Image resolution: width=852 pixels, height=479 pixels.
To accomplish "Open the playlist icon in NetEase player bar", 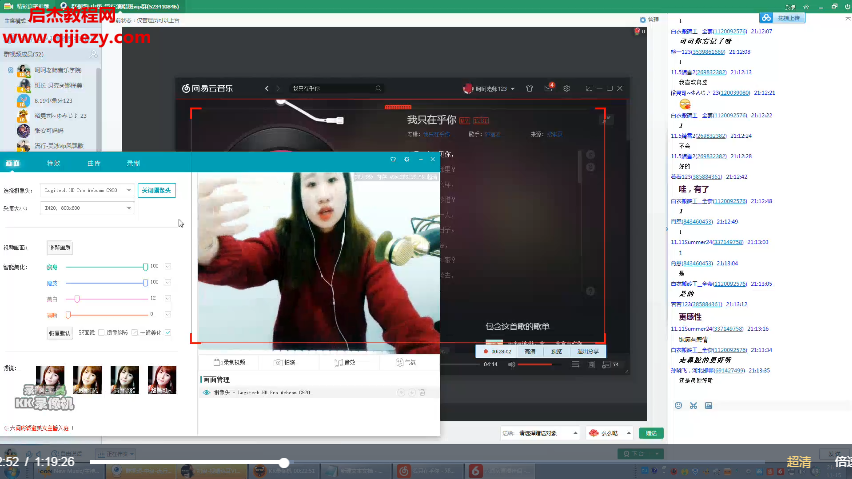I will coord(575,364).
